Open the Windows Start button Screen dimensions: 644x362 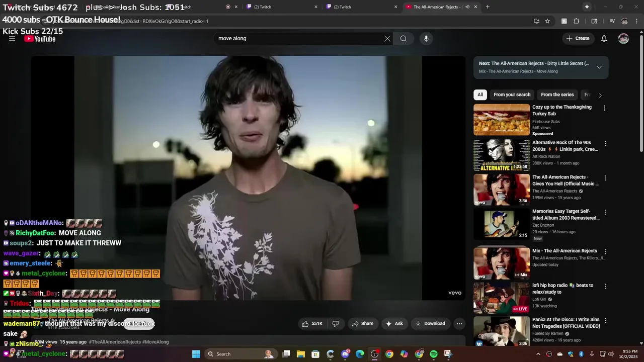tap(196, 354)
